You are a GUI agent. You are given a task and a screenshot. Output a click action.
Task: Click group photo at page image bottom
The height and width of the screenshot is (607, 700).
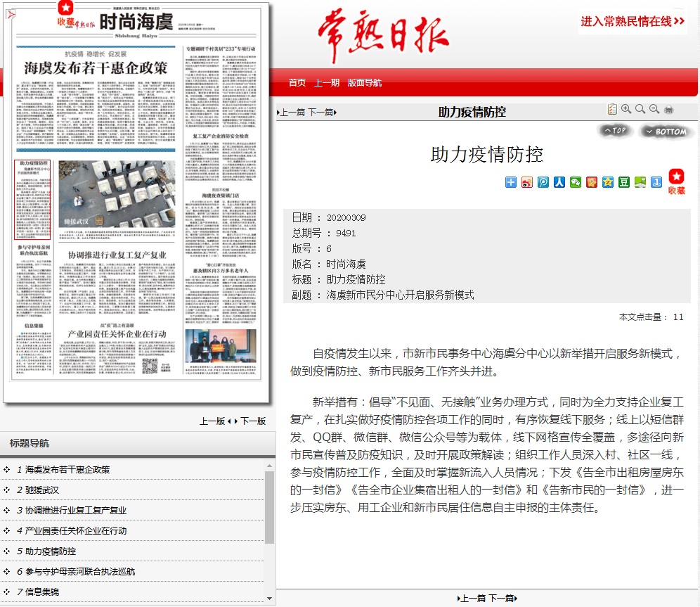click(221, 346)
